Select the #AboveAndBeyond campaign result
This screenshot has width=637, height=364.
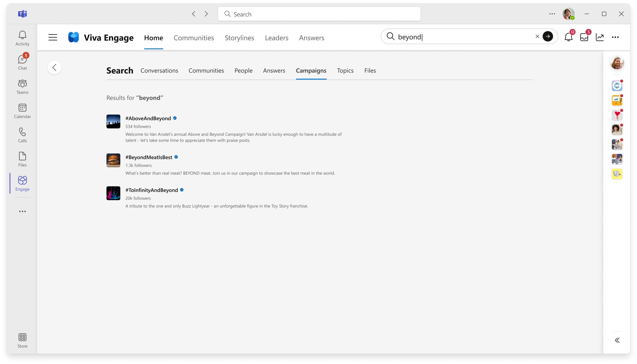click(x=148, y=118)
